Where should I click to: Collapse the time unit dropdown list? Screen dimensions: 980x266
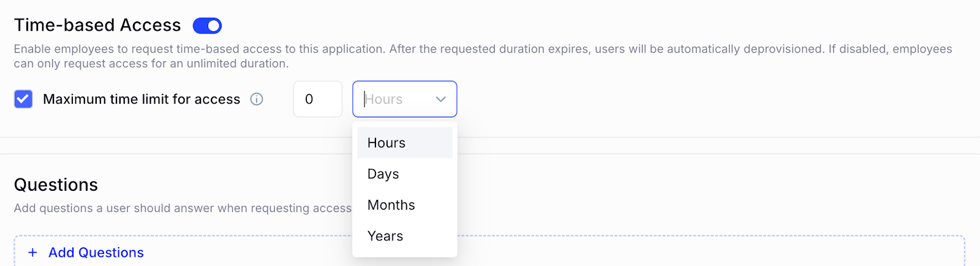point(440,99)
